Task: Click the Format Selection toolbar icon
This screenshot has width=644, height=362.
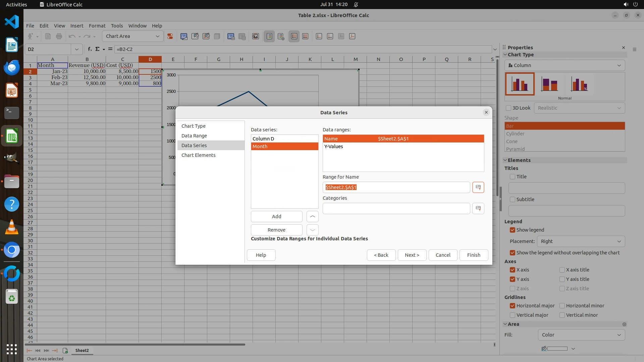Action: (x=170, y=36)
